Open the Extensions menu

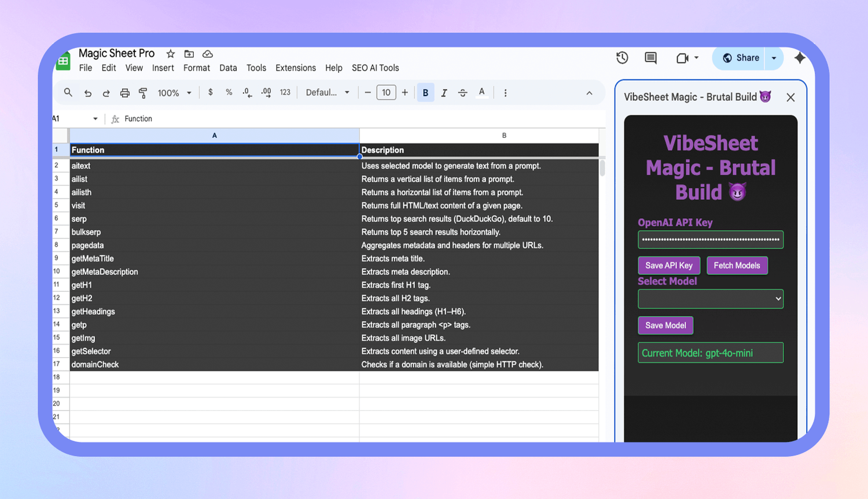click(x=296, y=68)
